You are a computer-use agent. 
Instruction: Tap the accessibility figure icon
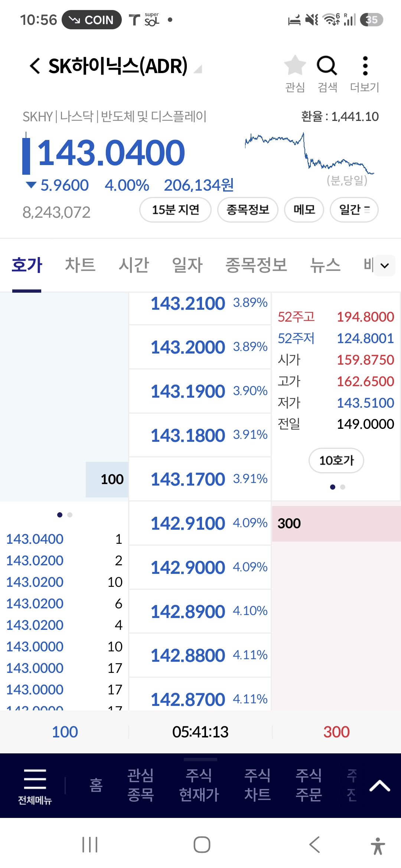(378, 846)
